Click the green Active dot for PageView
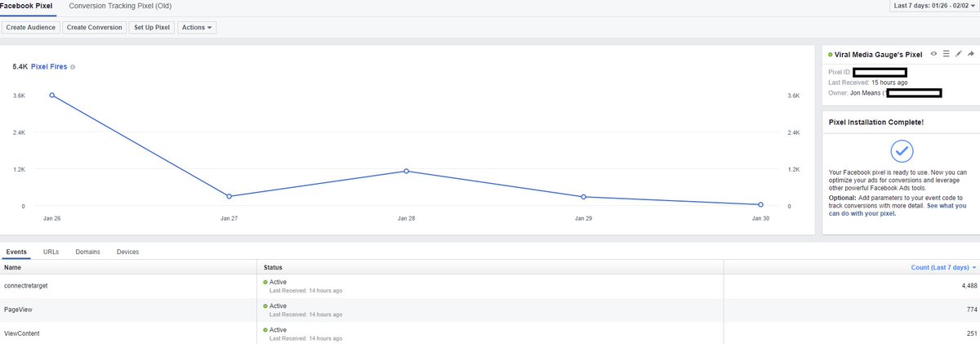This screenshot has height=344, width=980. point(265,306)
